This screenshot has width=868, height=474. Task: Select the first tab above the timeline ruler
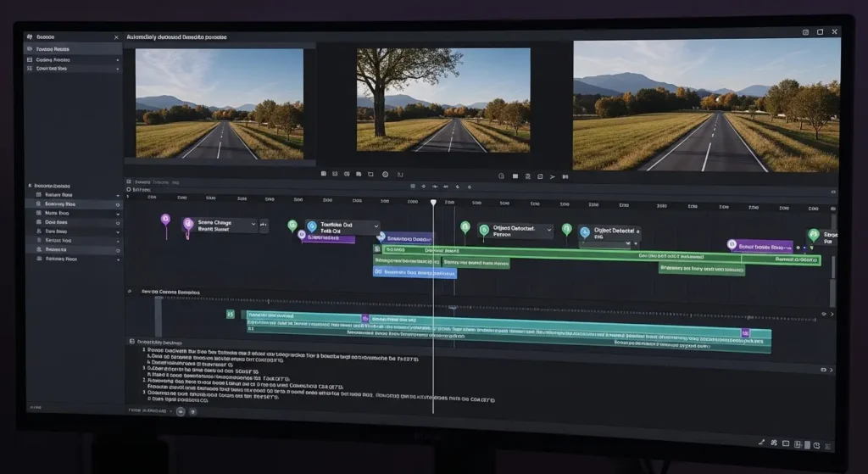click(x=142, y=181)
